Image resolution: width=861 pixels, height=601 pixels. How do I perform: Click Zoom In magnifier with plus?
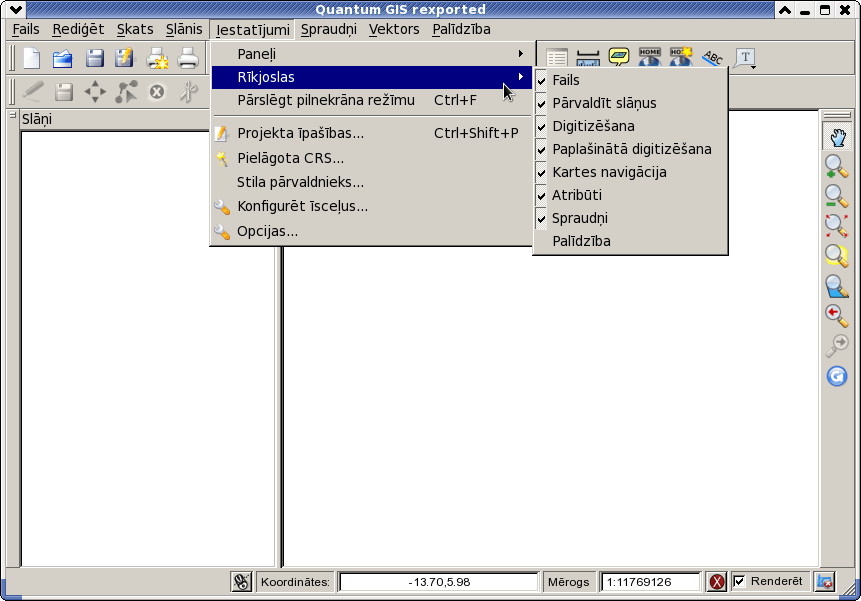click(837, 166)
